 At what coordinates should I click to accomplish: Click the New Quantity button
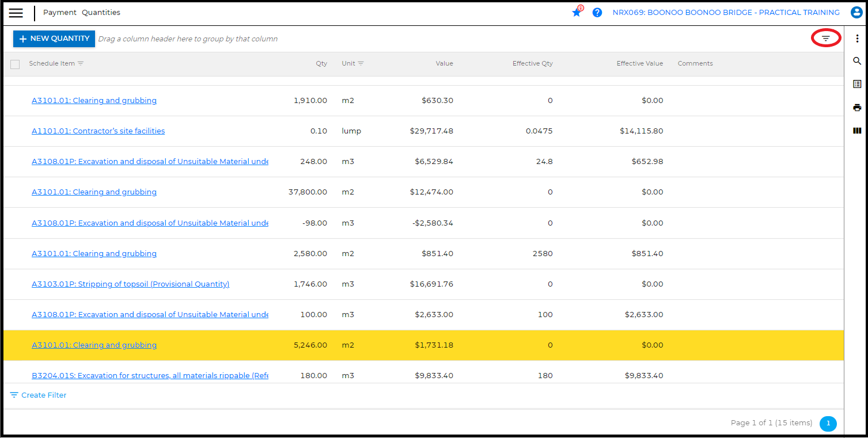click(x=54, y=39)
